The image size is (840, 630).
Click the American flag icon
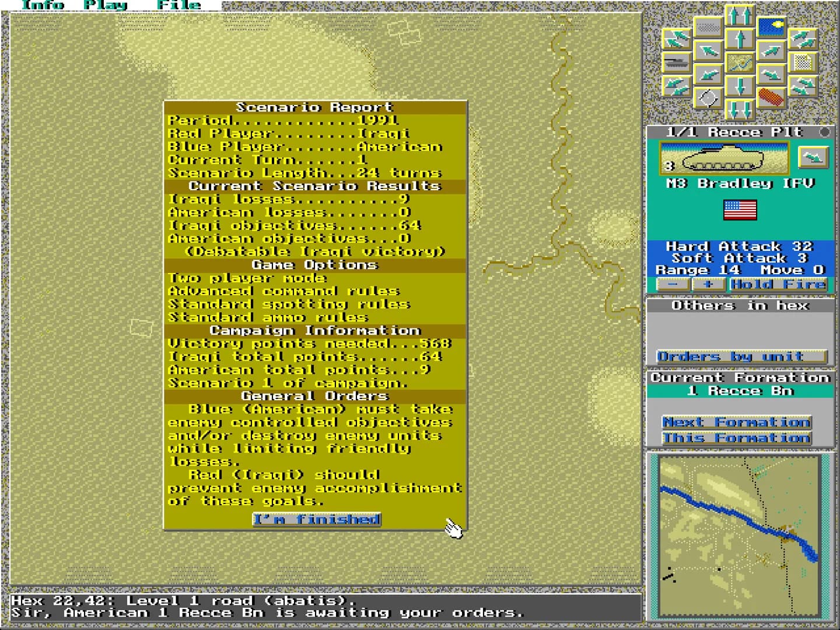pyautogui.click(x=740, y=210)
